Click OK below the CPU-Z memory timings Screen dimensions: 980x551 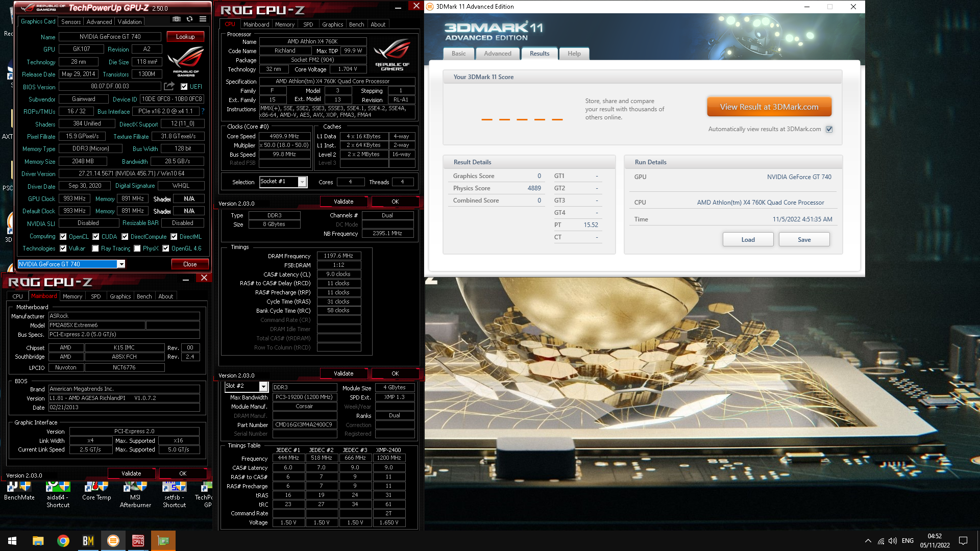click(x=395, y=373)
